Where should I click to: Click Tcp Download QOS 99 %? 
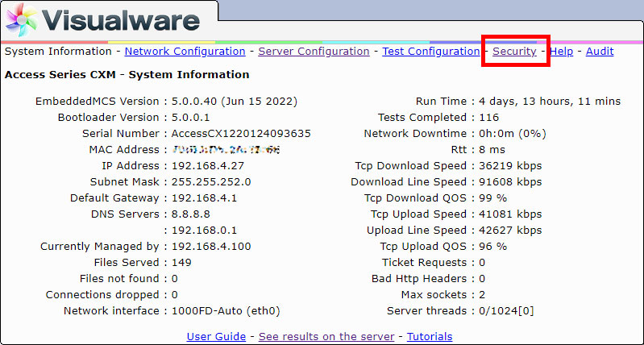[x=492, y=198]
